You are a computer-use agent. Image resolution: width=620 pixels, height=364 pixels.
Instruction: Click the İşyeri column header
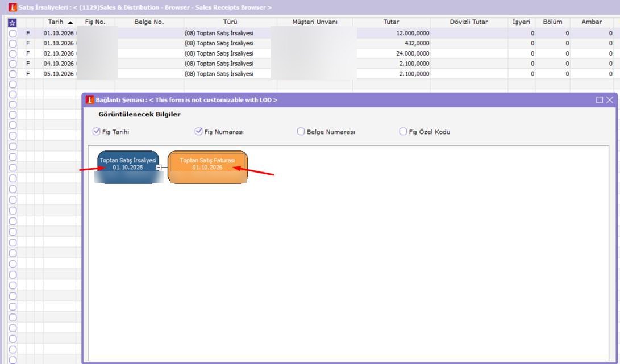pos(522,22)
